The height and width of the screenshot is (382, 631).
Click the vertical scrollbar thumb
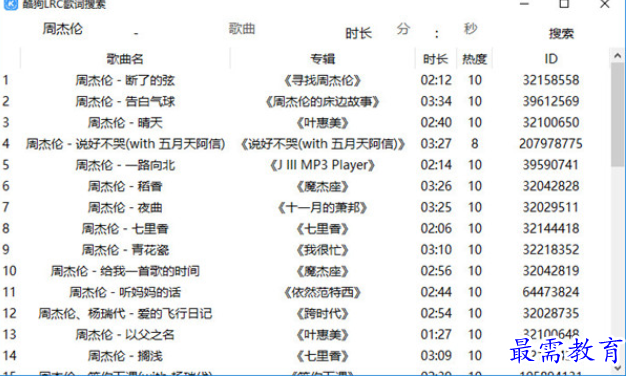click(618, 115)
